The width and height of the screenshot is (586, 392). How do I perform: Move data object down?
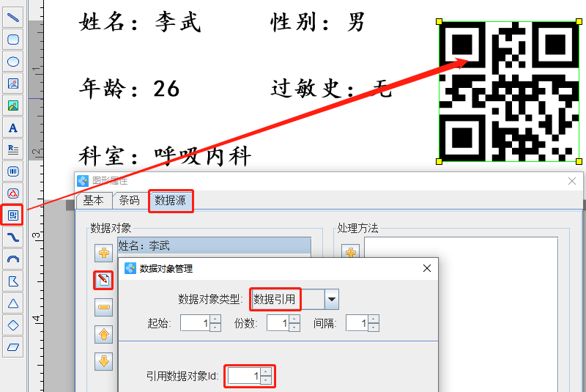[103, 361]
